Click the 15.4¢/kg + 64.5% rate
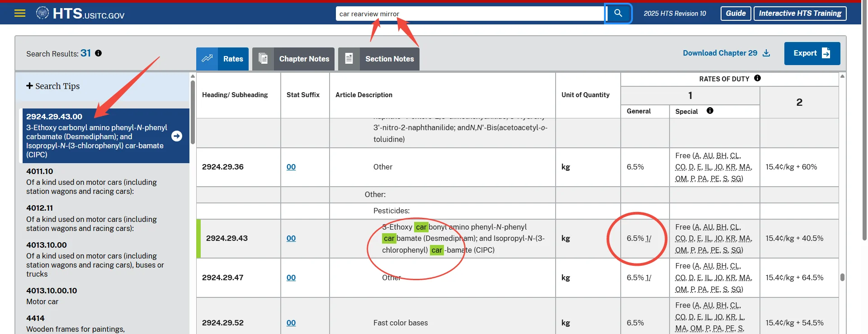 794,278
